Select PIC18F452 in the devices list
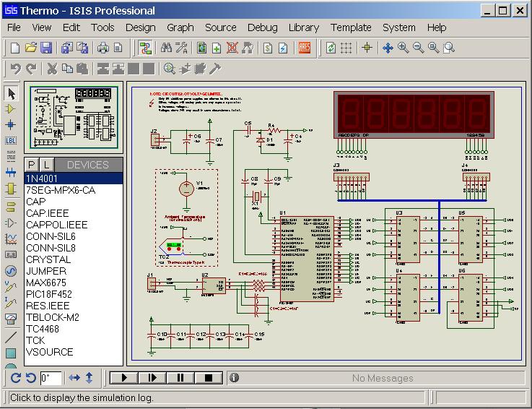The image size is (532, 409). tap(49, 294)
